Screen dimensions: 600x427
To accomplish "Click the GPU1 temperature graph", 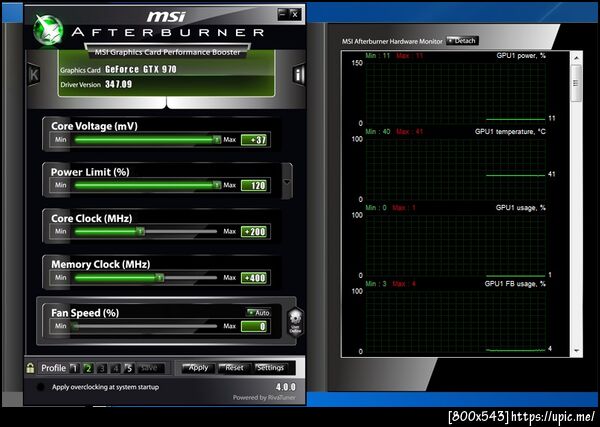I will click(455, 169).
